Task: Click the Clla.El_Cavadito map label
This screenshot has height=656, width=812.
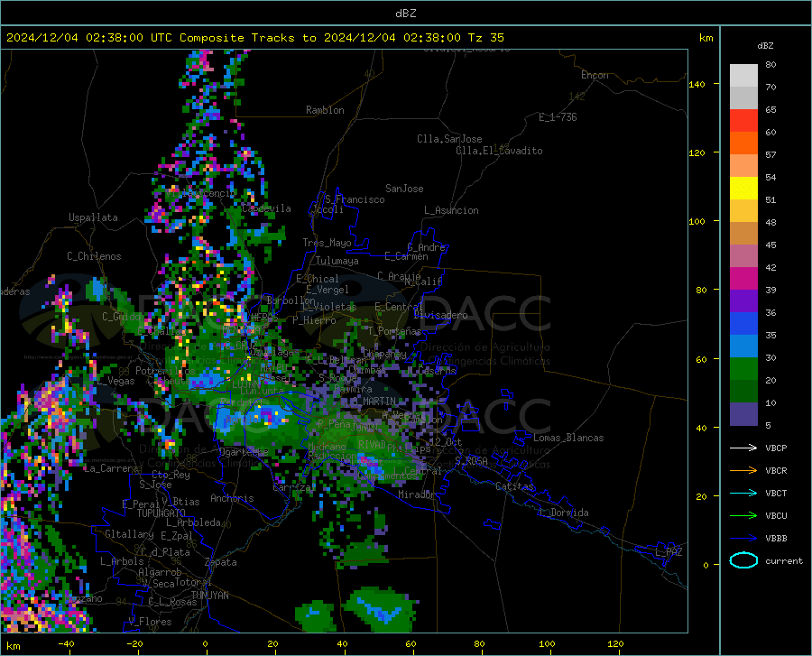Action: pyautogui.click(x=499, y=151)
